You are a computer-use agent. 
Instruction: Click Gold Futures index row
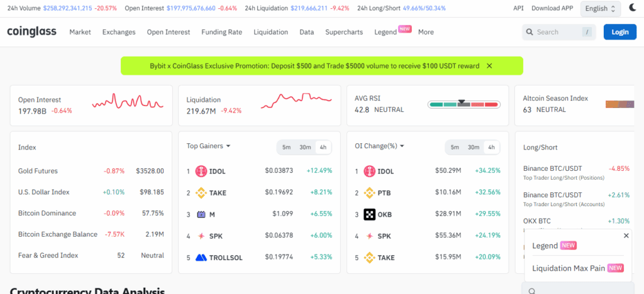pyautogui.click(x=91, y=171)
